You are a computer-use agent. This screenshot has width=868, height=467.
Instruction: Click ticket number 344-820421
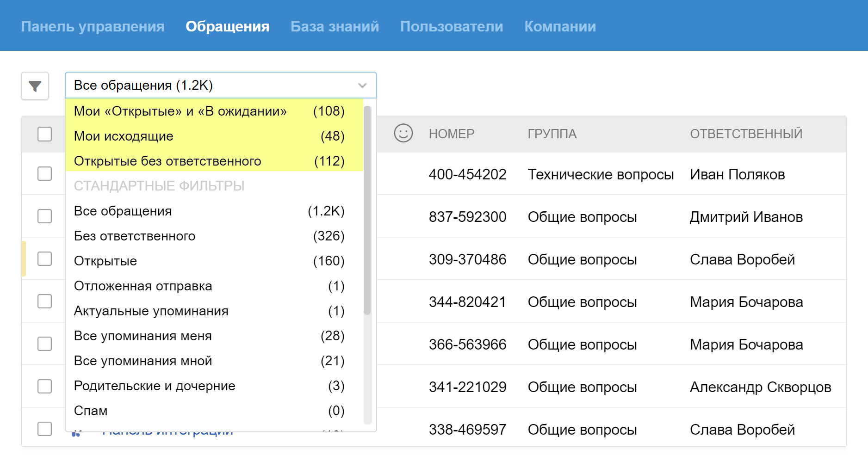click(x=467, y=302)
